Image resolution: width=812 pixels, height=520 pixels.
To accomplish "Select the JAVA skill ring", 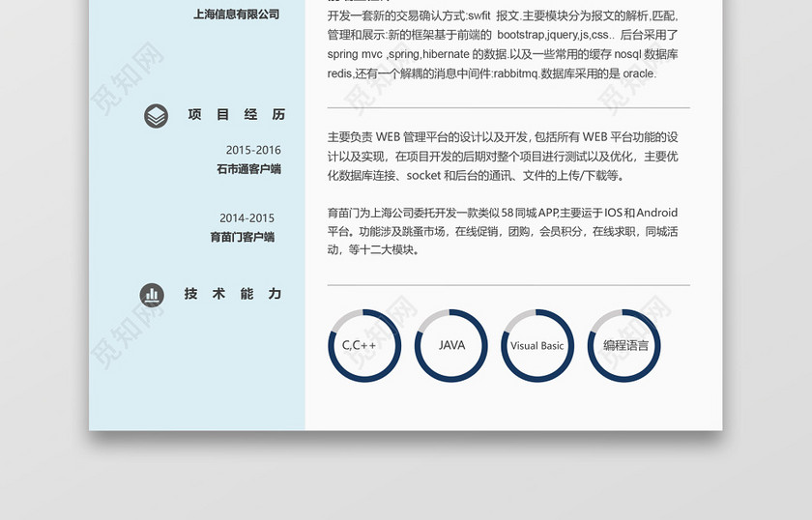I will point(451,345).
